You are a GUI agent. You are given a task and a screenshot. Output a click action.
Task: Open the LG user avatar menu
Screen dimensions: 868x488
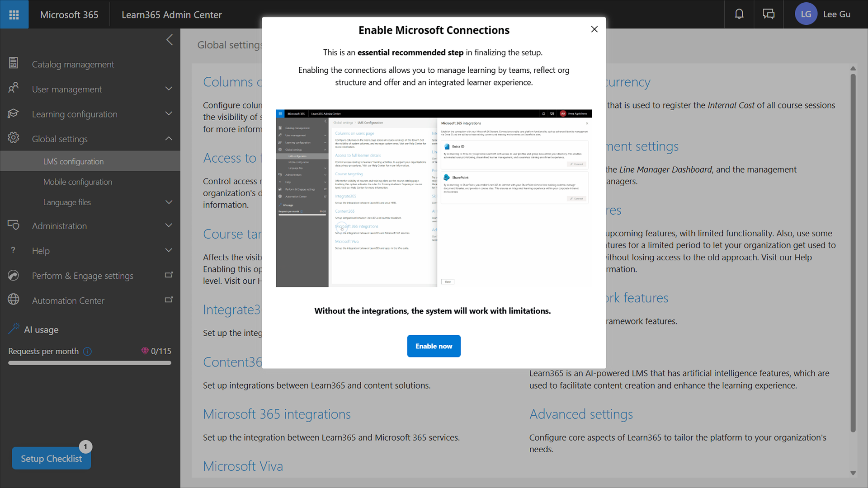[x=806, y=14]
